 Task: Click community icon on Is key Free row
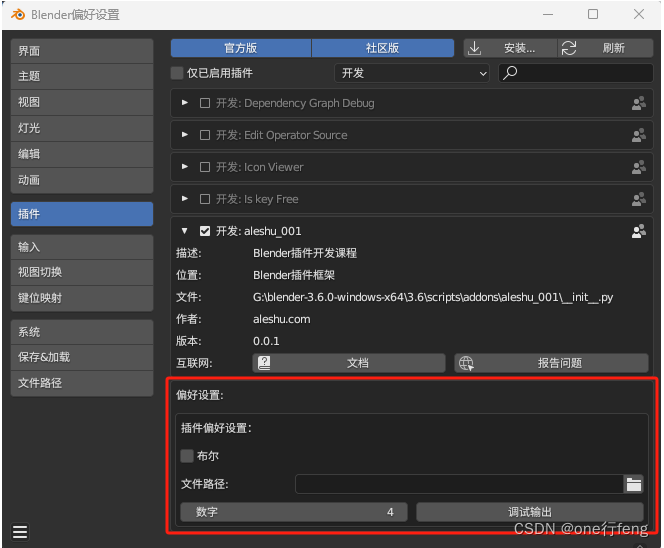point(639,199)
